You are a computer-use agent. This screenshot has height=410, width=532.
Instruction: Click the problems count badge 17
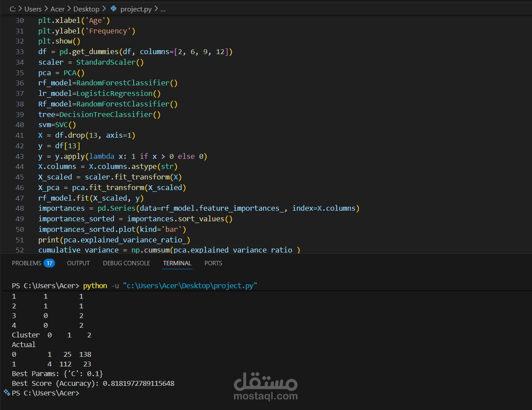(49, 263)
